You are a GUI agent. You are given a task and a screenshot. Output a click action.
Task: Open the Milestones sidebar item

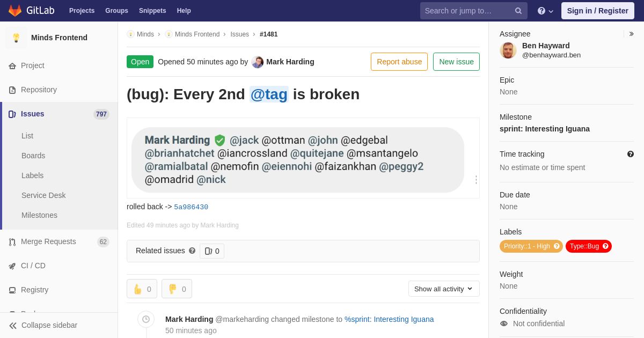(39, 215)
